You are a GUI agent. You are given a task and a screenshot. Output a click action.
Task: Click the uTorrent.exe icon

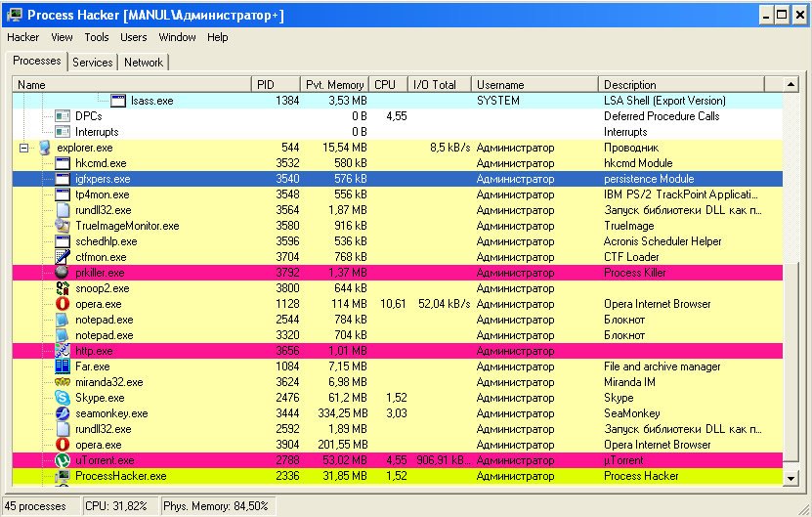(63, 460)
